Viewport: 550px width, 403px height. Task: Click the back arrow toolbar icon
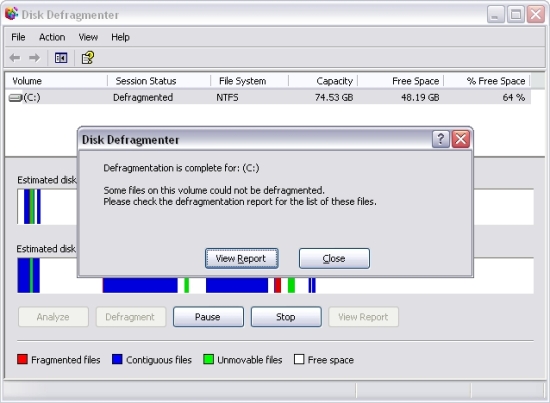pyautogui.click(x=15, y=58)
